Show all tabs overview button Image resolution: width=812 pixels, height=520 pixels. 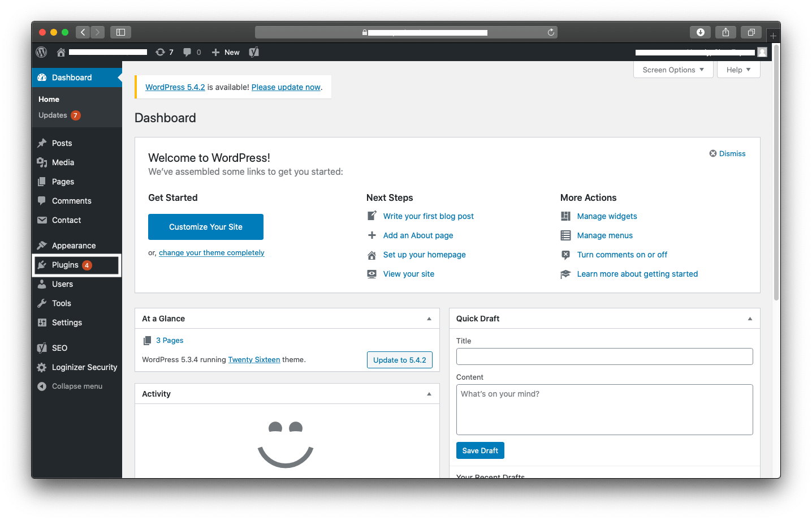[751, 32]
